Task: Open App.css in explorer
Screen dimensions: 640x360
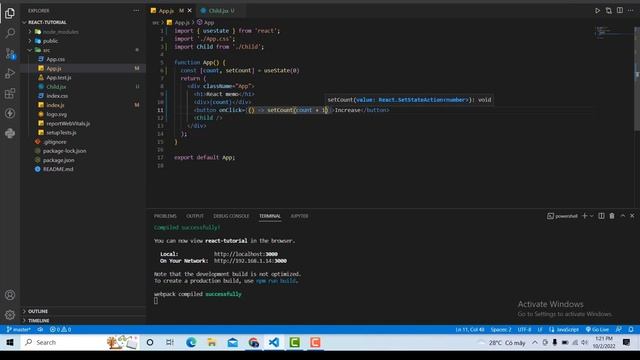Action: click(x=83, y=59)
